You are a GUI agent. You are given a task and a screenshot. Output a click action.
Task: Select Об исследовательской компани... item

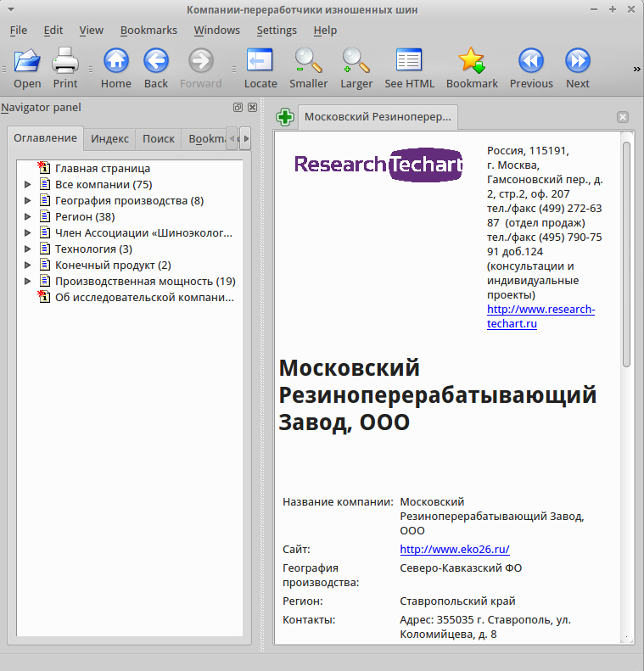144,297
